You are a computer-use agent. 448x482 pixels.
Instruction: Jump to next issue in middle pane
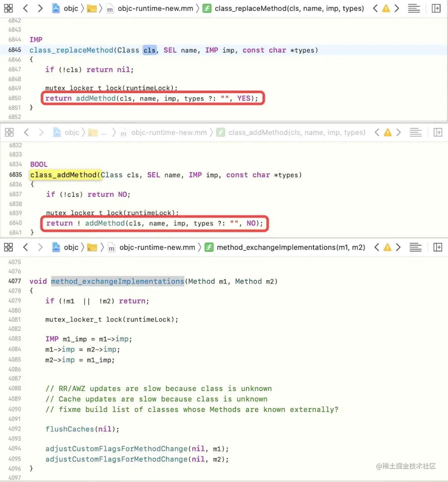pos(398,132)
